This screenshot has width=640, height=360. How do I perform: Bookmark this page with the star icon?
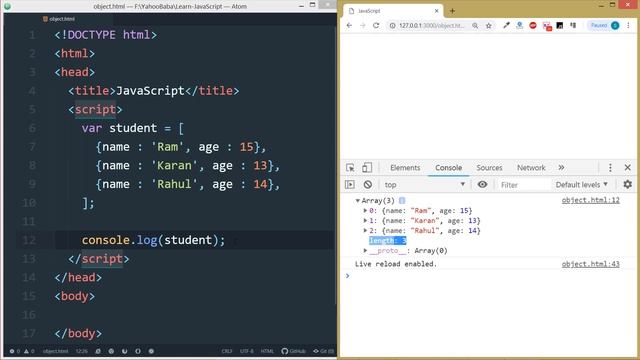489,25
